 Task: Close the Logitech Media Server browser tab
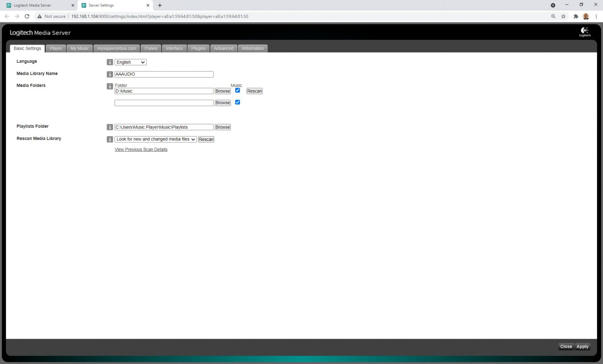click(x=73, y=5)
